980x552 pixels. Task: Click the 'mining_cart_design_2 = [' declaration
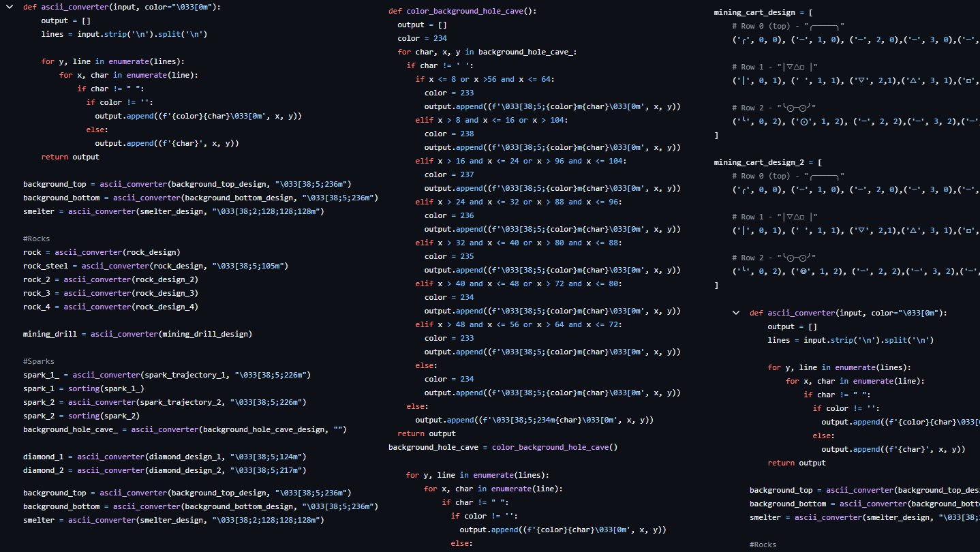pos(767,162)
